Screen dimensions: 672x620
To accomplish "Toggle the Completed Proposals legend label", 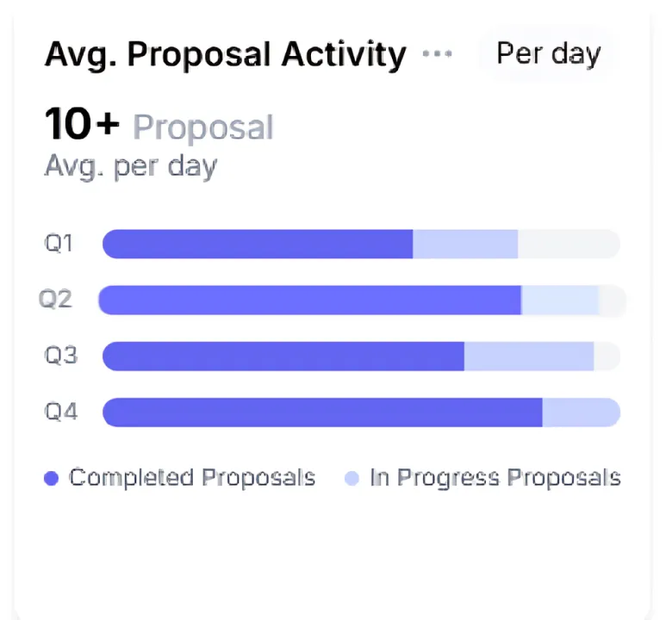I will (x=192, y=478).
